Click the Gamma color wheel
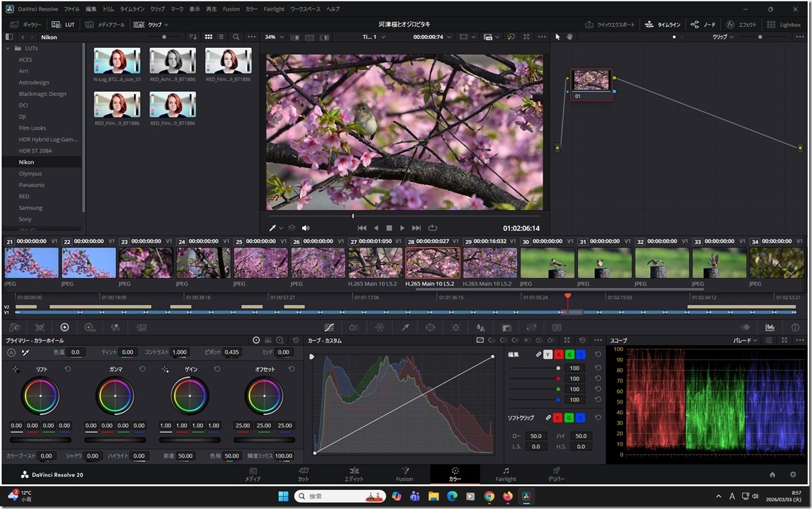Viewport: 812px width, 509px height. 115,396
